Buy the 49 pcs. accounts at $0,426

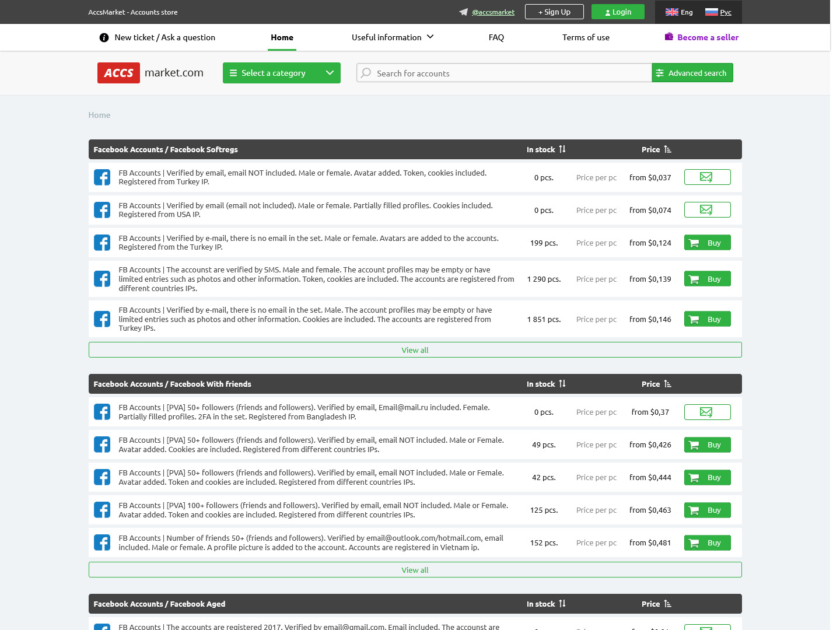coord(707,444)
